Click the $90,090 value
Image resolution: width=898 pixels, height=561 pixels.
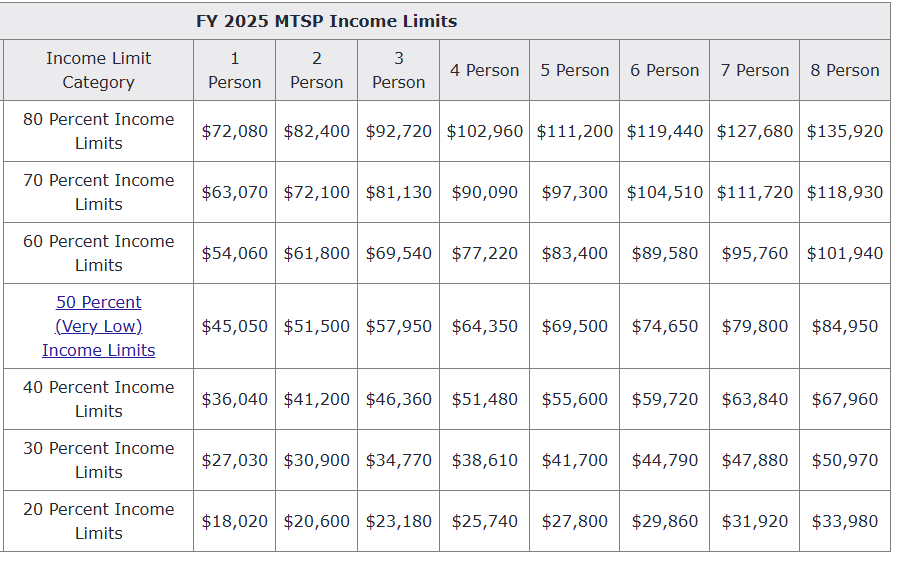(485, 192)
